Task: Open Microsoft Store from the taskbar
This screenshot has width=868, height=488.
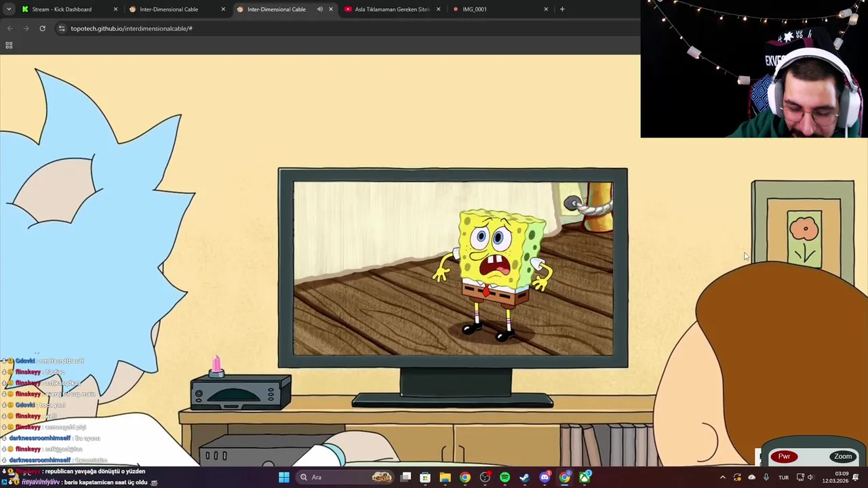Action: 425,477
